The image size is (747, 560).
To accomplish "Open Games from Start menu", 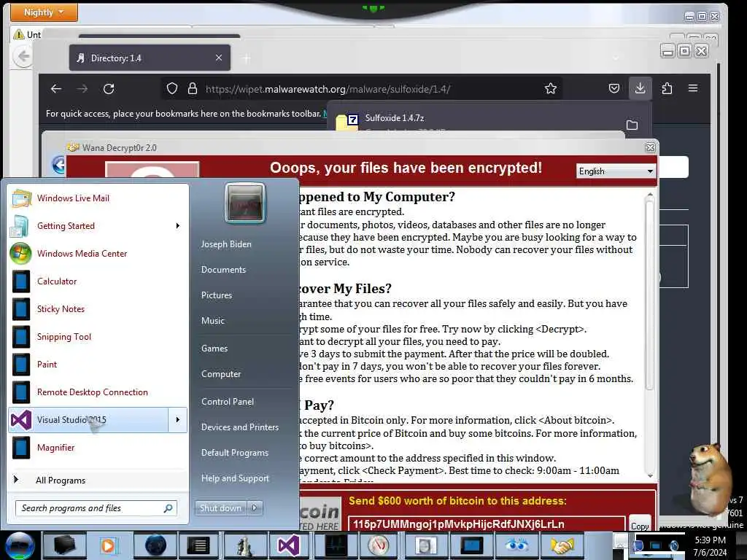I will [214, 349].
